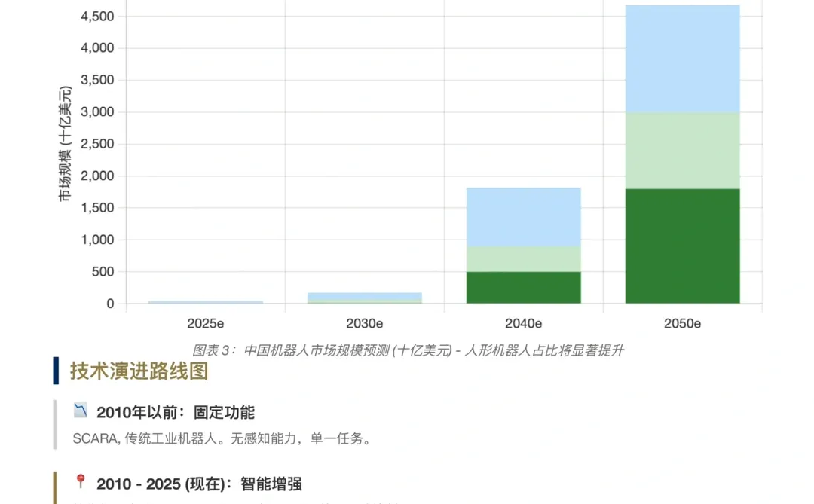Toggle the light blue series via 2040e top segment
The height and width of the screenshot is (504, 814).
[x=523, y=217]
